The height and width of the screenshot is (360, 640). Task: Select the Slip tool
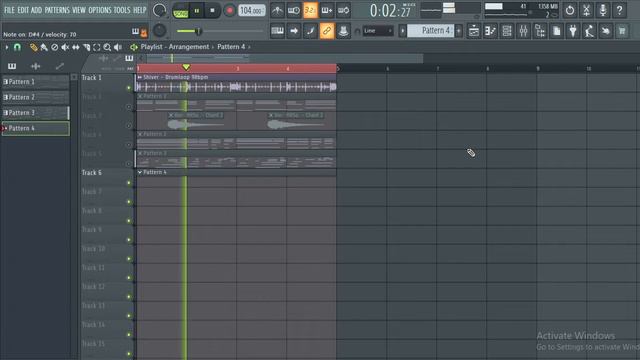76,47
